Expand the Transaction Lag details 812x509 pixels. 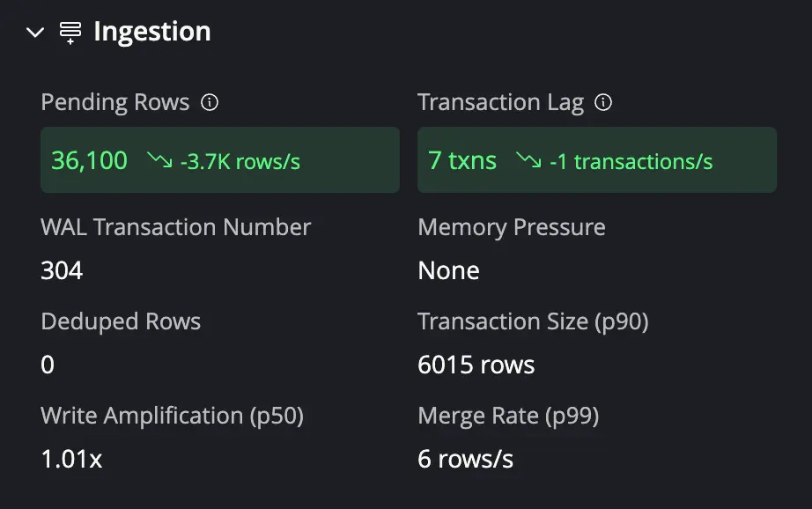499,102
